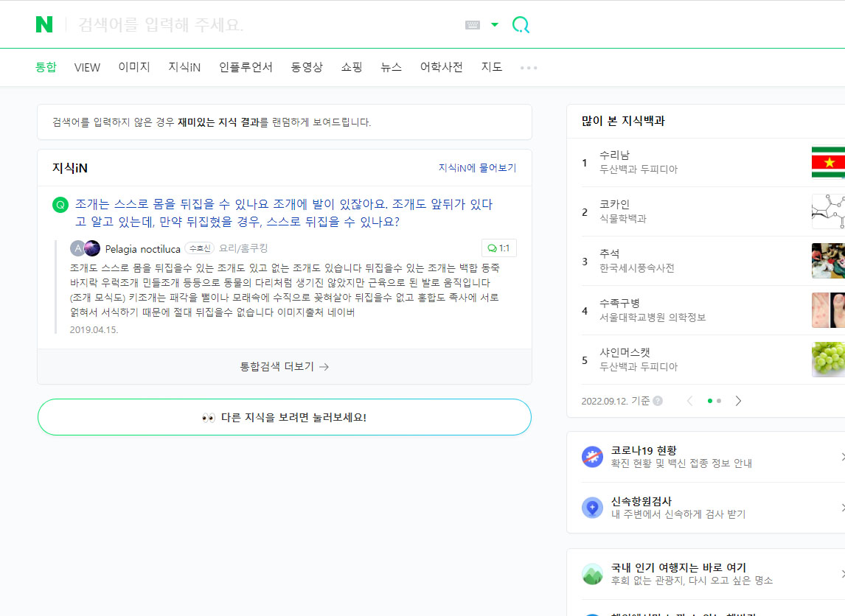Image resolution: width=845 pixels, height=616 pixels.
Task: Go to next page of 지식백과 ranking
Action: point(738,401)
